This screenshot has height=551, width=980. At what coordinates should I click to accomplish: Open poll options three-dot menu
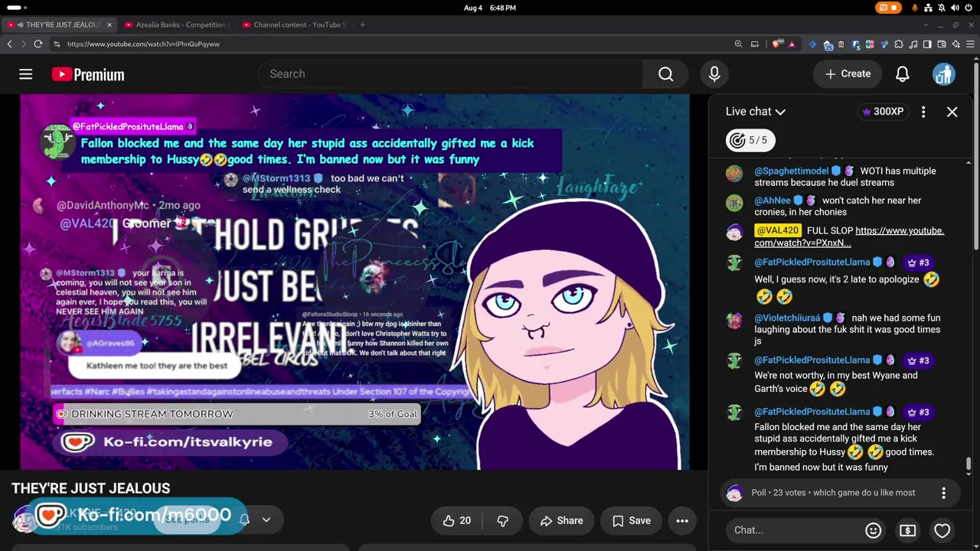(x=943, y=493)
